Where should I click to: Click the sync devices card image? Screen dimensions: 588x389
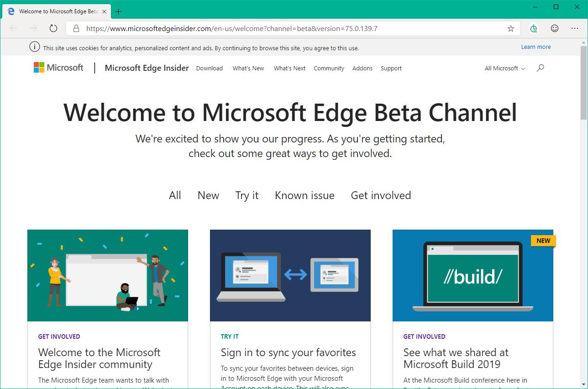coord(290,275)
